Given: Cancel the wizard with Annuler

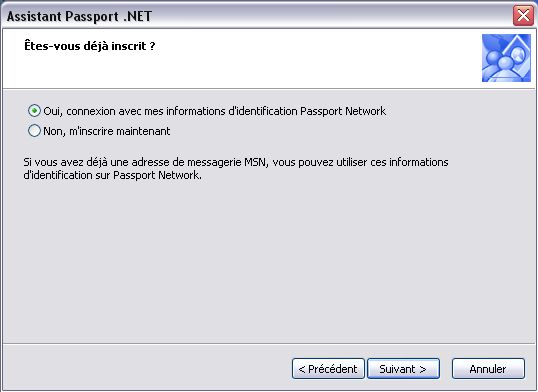Looking at the screenshot, I should pyautogui.click(x=488, y=369).
